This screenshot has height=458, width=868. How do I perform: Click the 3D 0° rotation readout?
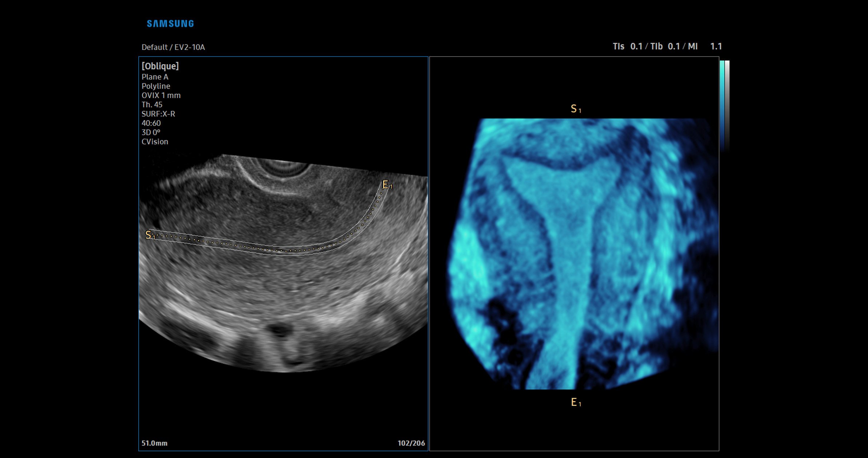[151, 132]
